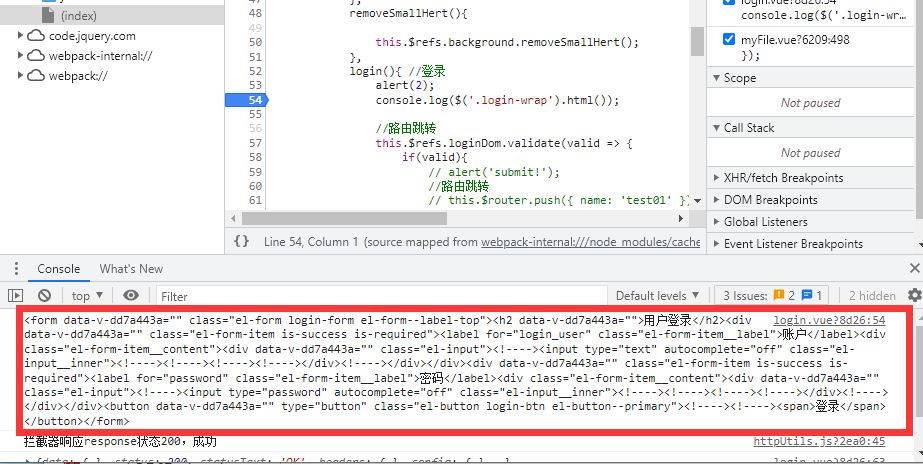Click the down arrow of the code vertical scrollbar

(698, 201)
